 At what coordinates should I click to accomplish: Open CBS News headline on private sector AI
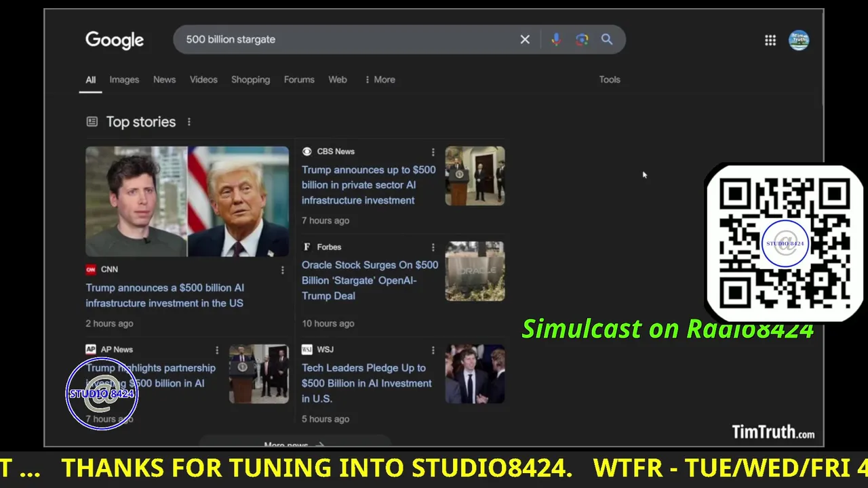pyautogui.click(x=369, y=185)
